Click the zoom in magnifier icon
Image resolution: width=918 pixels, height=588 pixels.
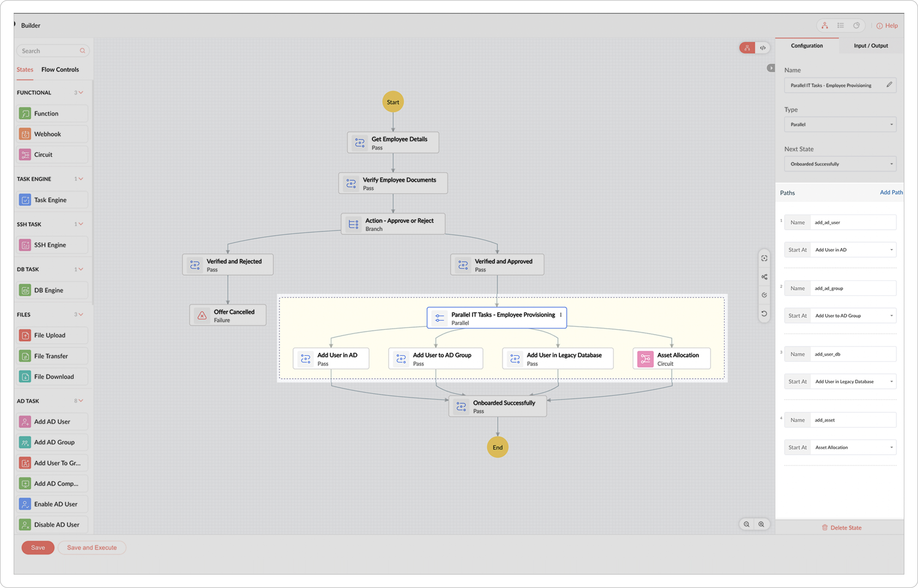tap(762, 524)
